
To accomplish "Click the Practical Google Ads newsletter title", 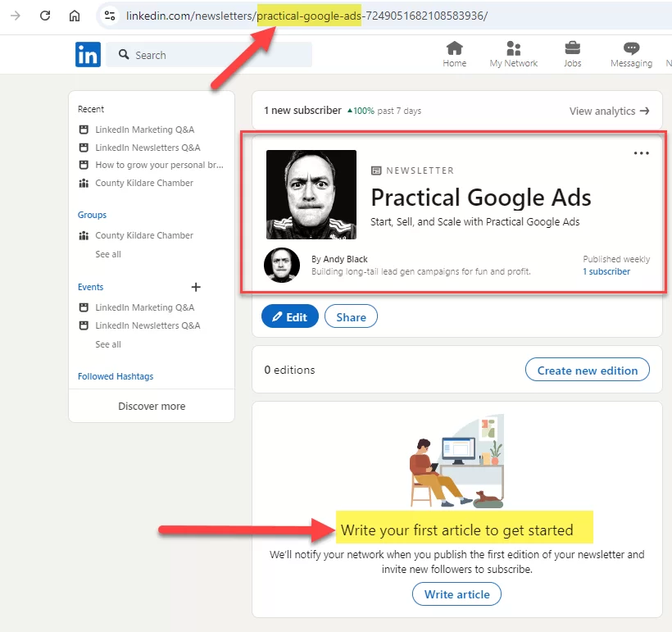I will (x=481, y=198).
